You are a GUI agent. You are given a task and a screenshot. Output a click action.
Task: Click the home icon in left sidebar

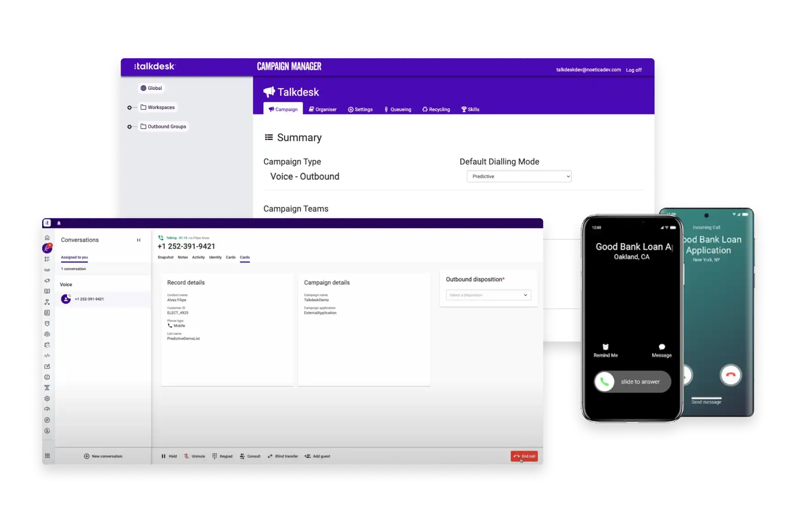pyautogui.click(x=47, y=238)
